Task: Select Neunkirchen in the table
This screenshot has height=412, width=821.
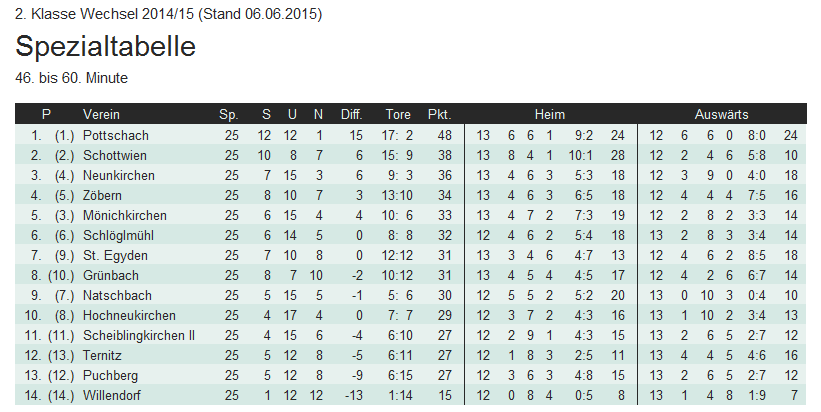Action: click(121, 175)
